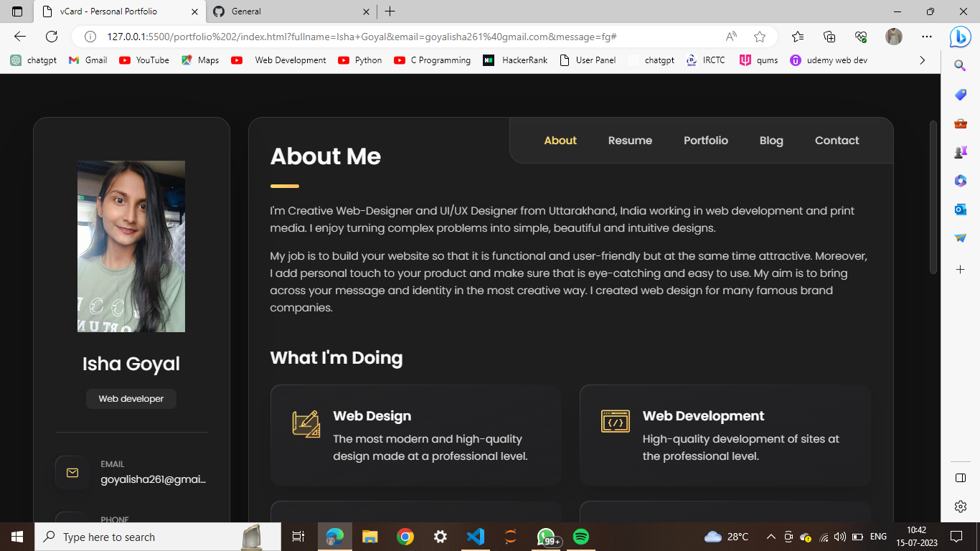Viewport: 980px width, 551px height.
Task: Toggle split screen view near sidebar bottom
Action: [x=960, y=477]
